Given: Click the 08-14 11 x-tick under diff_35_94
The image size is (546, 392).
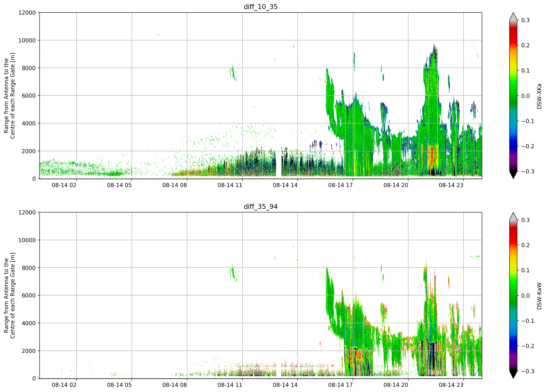Looking at the screenshot, I should [x=230, y=385].
